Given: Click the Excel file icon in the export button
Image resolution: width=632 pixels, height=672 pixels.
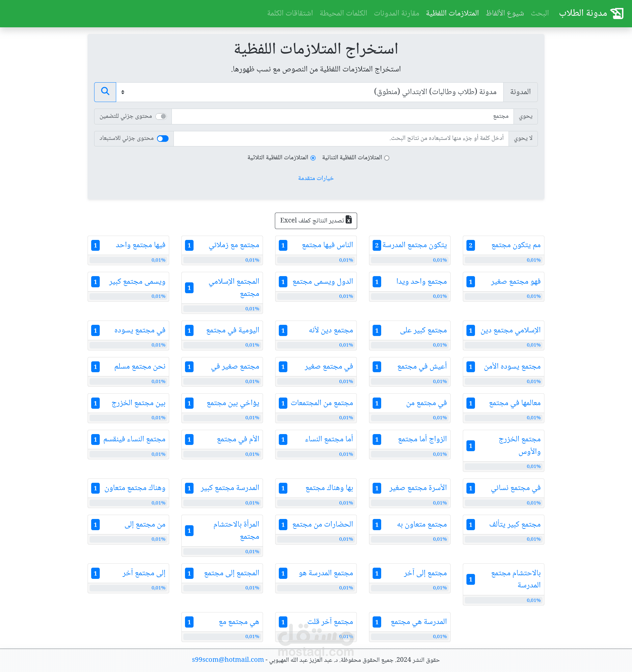Looking at the screenshot, I should pyautogui.click(x=349, y=220).
